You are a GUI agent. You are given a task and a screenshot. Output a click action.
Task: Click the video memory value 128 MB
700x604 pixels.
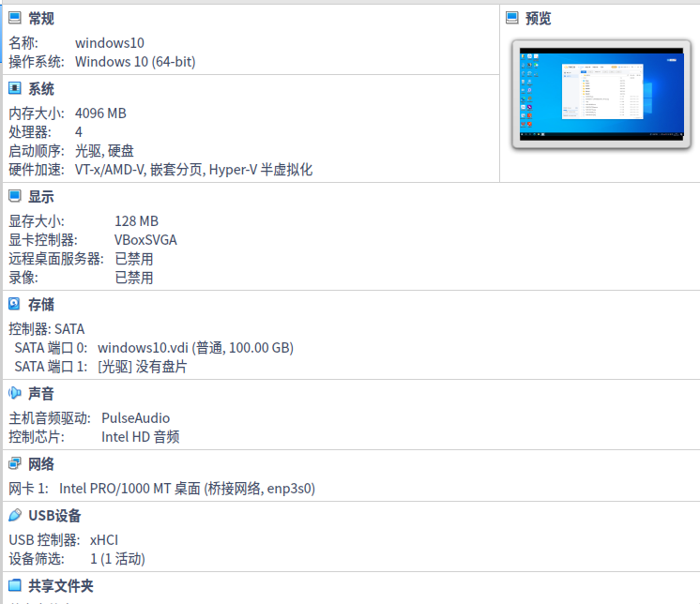[x=137, y=221]
